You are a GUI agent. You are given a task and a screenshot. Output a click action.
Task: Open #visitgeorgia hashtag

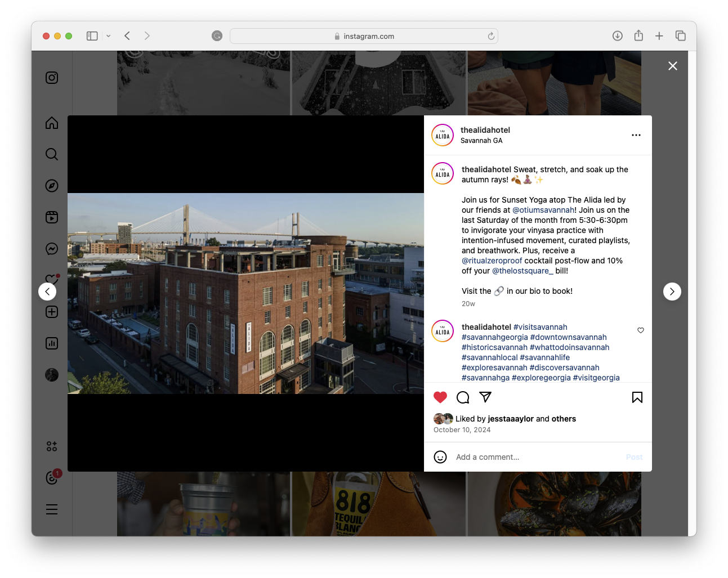[596, 378]
